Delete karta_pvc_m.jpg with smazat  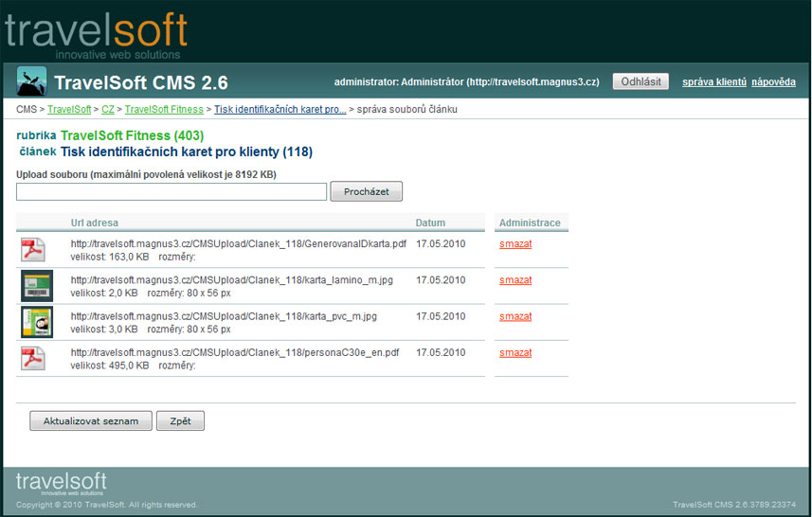[x=515, y=316]
